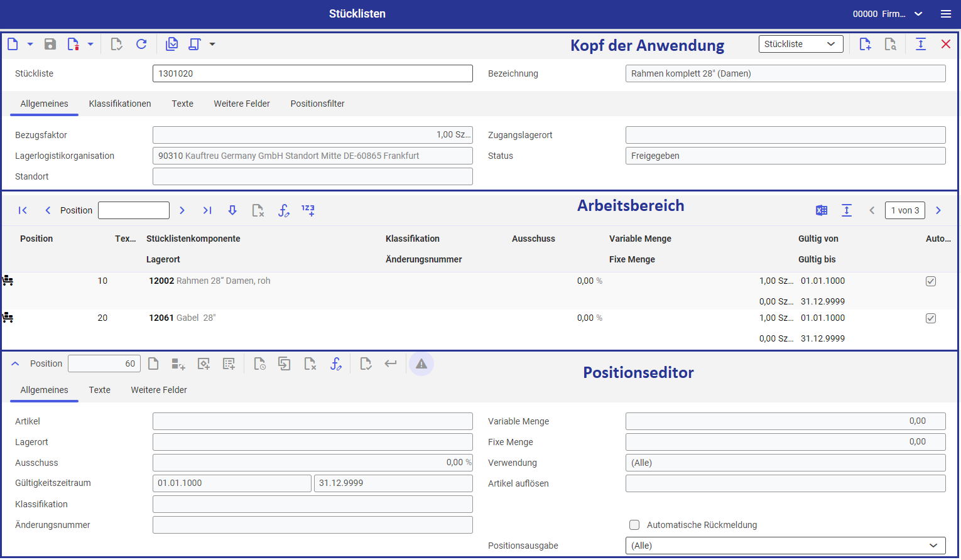
Task: Click the delete document icon with red trash
Action: [x=73, y=44]
